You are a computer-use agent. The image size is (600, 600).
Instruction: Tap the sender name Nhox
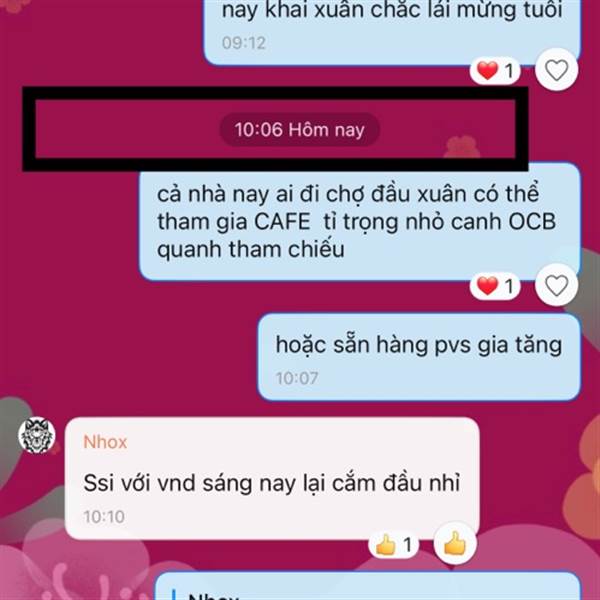pos(105,442)
